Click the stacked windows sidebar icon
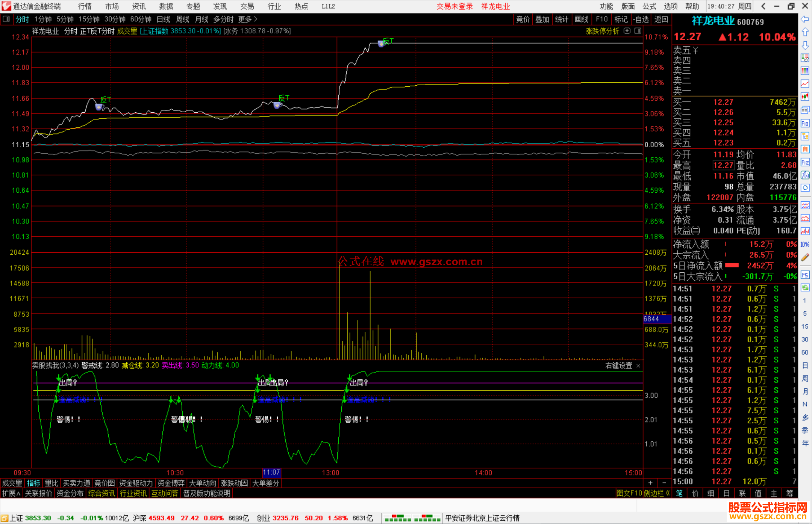This screenshot has height=524, width=812. (x=805, y=110)
